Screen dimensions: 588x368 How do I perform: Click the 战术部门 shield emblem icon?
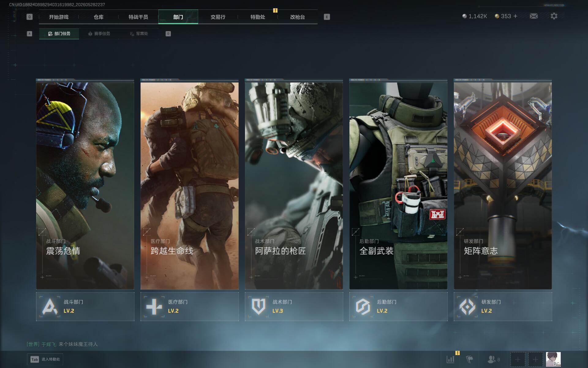pyautogui.click(x=258, y=306)
